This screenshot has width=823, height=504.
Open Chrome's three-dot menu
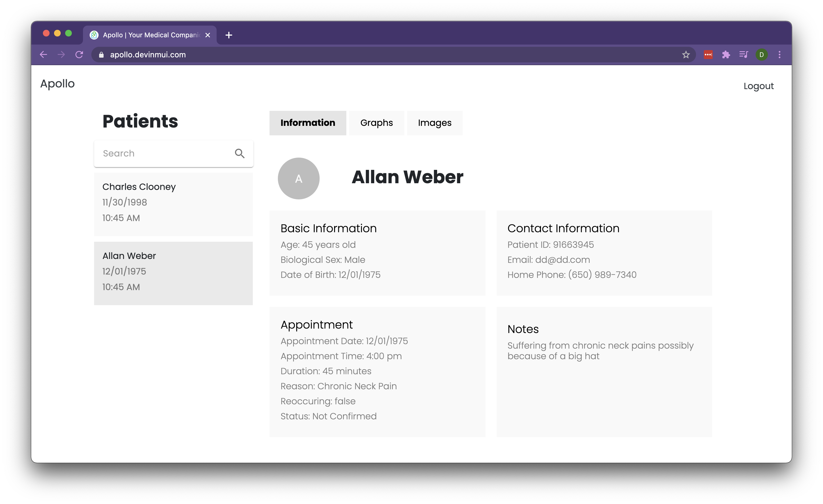(x=780, y=55)
